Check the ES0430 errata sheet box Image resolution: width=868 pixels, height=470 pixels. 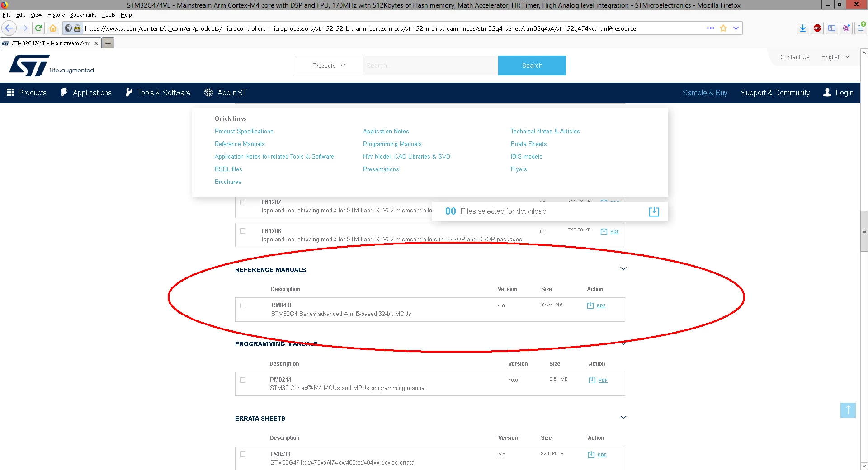coord(243,454)
